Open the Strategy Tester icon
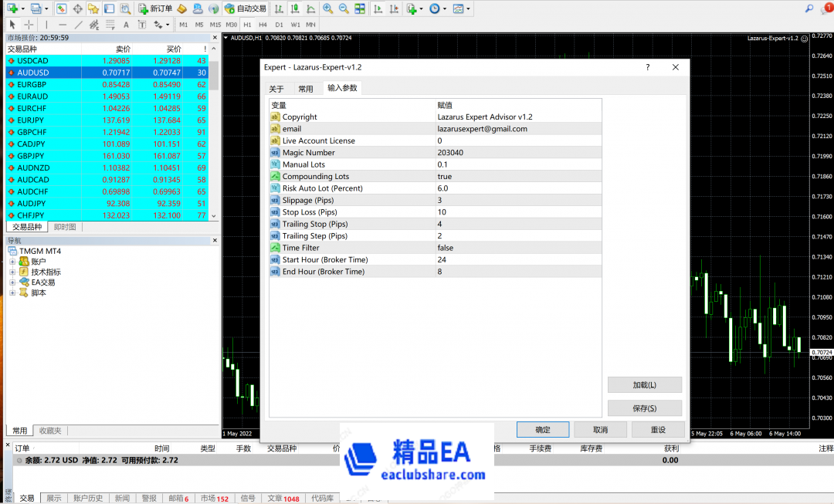 (x=126, y=8)
